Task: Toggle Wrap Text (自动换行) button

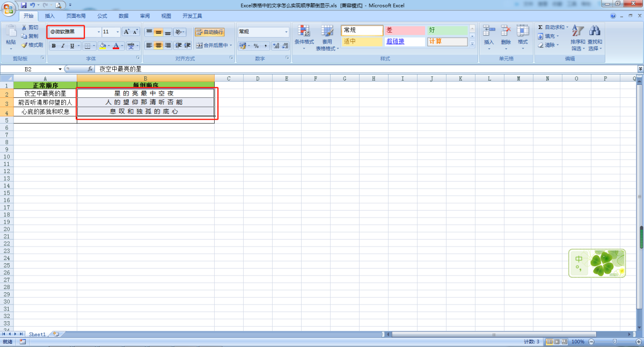Action: coord(209,32)
